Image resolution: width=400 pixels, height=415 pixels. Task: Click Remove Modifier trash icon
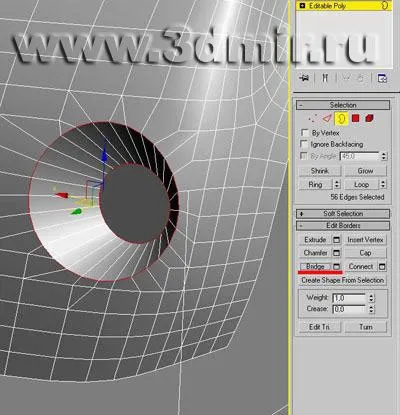click(x=361, y=78)
